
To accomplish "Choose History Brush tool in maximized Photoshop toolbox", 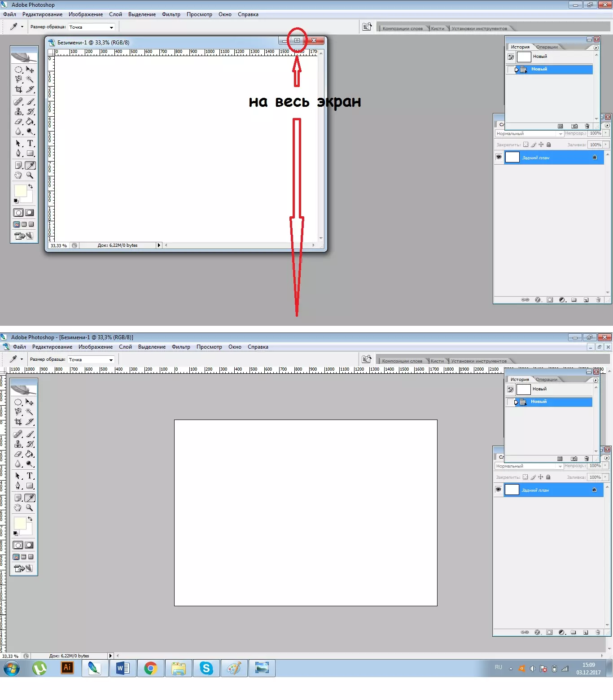I will tap(30, 444).
